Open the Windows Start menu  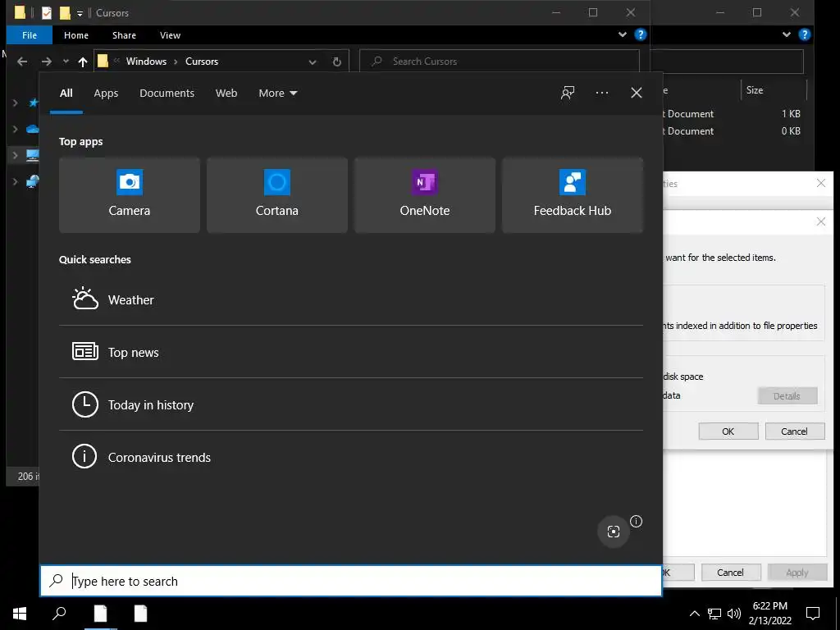click(20, 614)
